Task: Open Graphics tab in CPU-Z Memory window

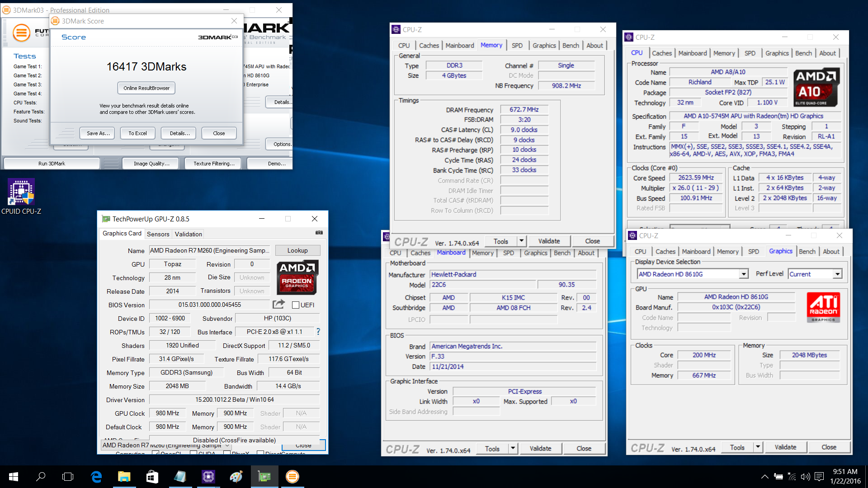Action: click(544, 45)
